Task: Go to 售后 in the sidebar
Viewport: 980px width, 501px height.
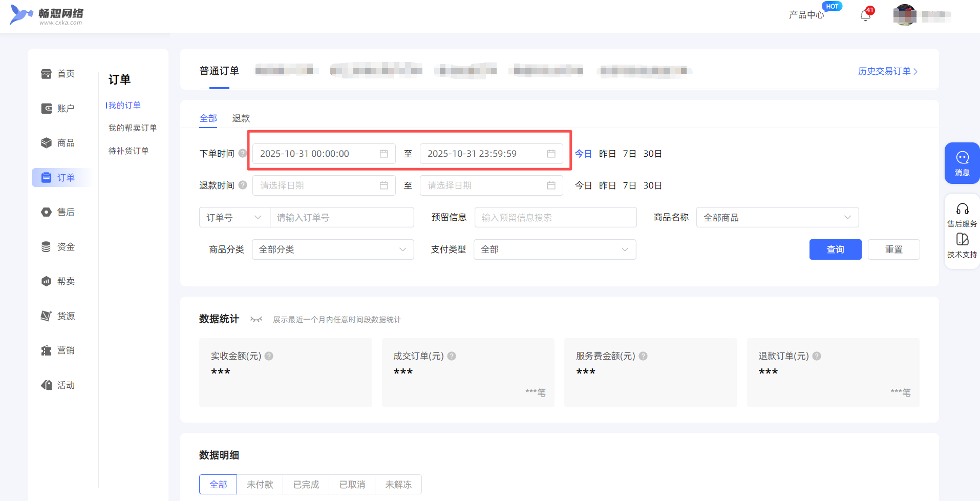Action: (x=65, y=212)
